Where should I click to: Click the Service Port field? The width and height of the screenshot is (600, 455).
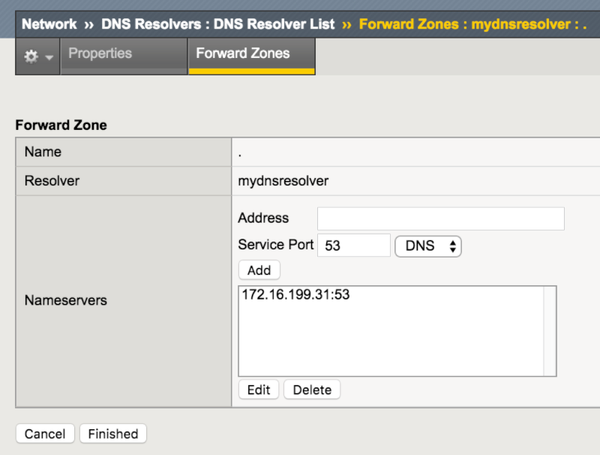pyautogui.click(x=353, y=245)
